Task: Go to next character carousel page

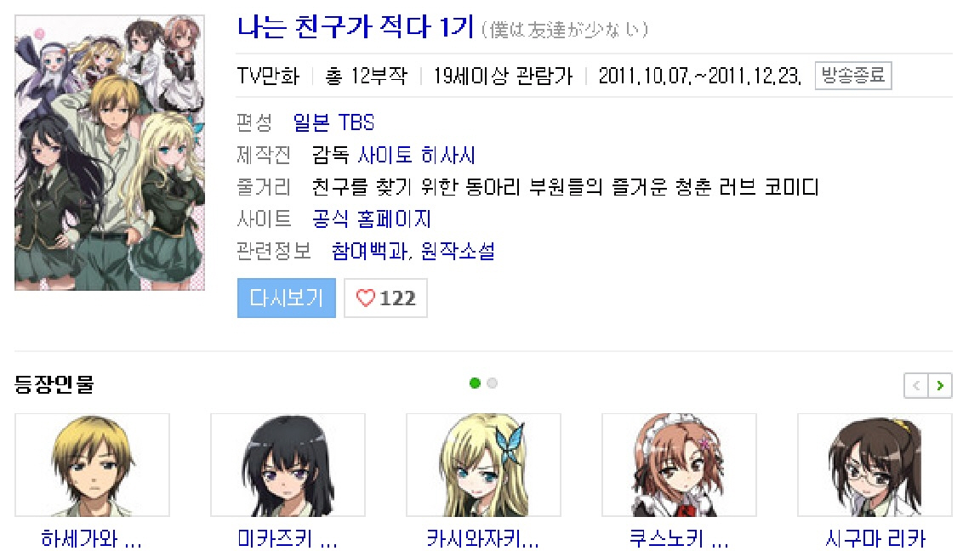Action: coord(940,385)
